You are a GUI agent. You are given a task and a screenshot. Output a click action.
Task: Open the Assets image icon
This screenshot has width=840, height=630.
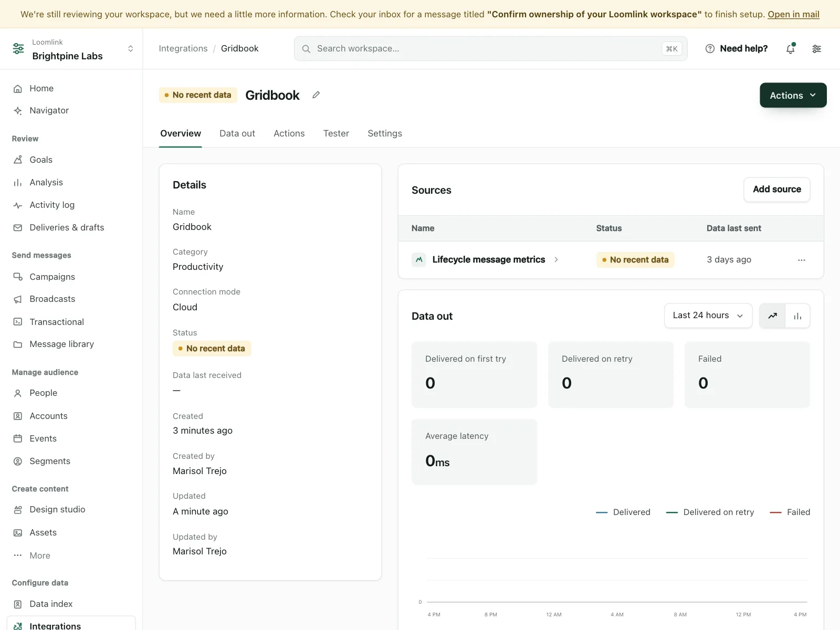tap(18, 533)
